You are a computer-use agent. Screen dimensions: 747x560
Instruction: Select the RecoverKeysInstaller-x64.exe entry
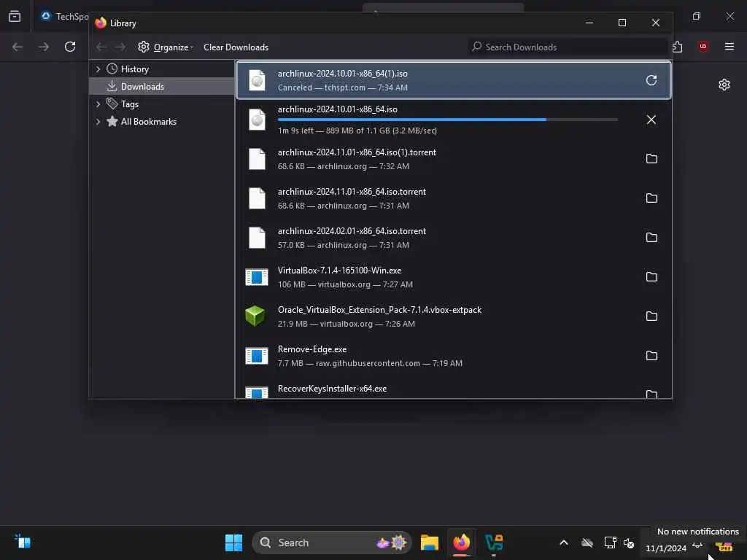[454, 391]
